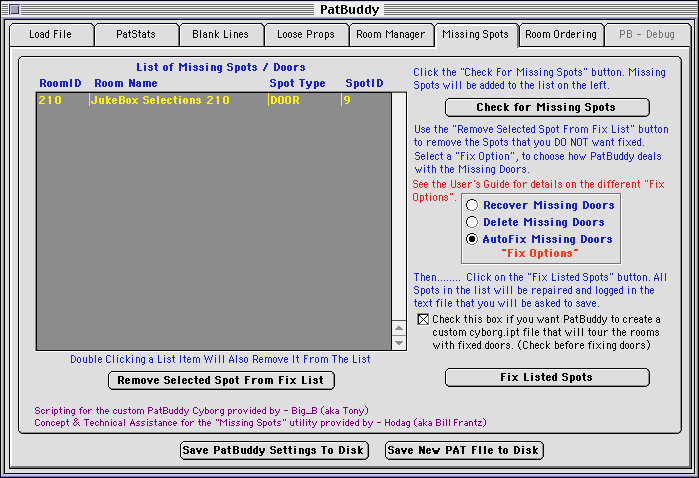Switch to the Room Ordering tab
699x478 pixels.
(561, 35)
